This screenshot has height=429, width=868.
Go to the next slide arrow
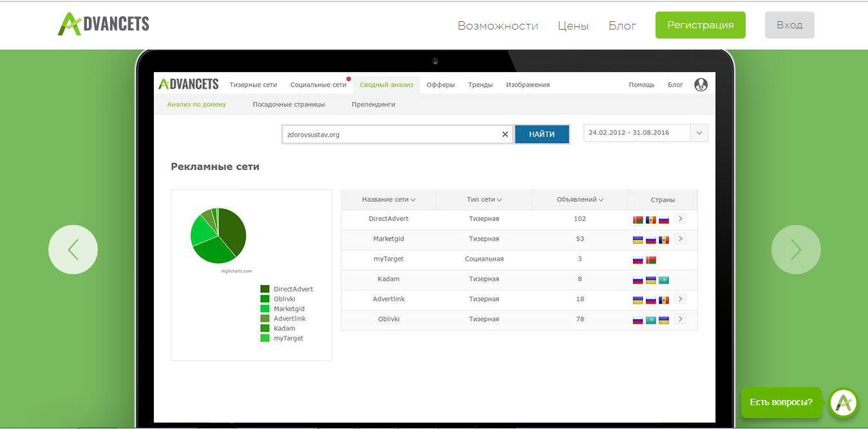click(796, 250)
